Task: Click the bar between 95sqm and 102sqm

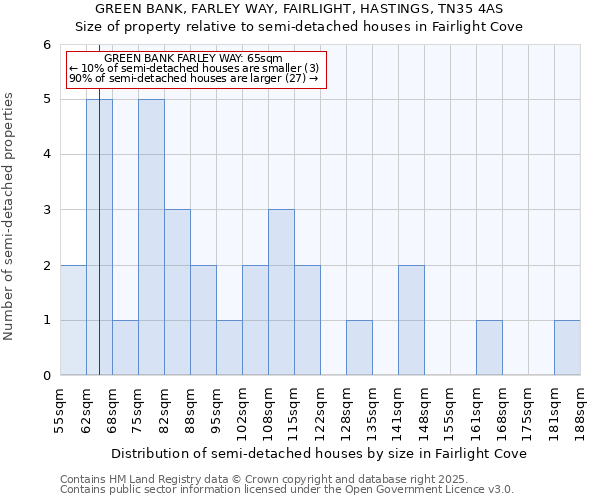Action: click(x=230, y=347)
